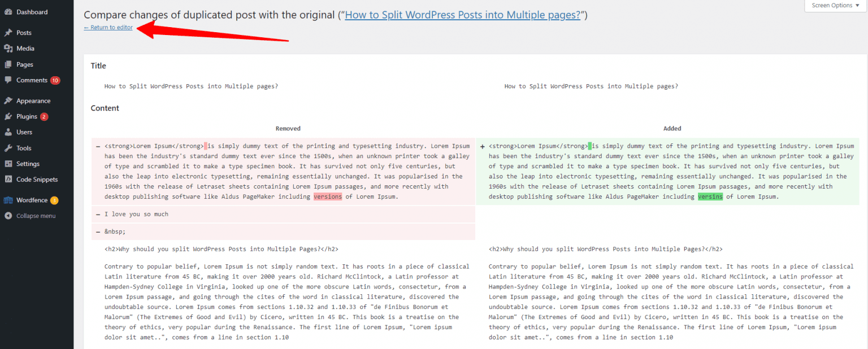This screenshot has height=349, width=868.
Task: Click the Comments count badge showing 10
Action: pyautogui.click(x=54, y=80)
